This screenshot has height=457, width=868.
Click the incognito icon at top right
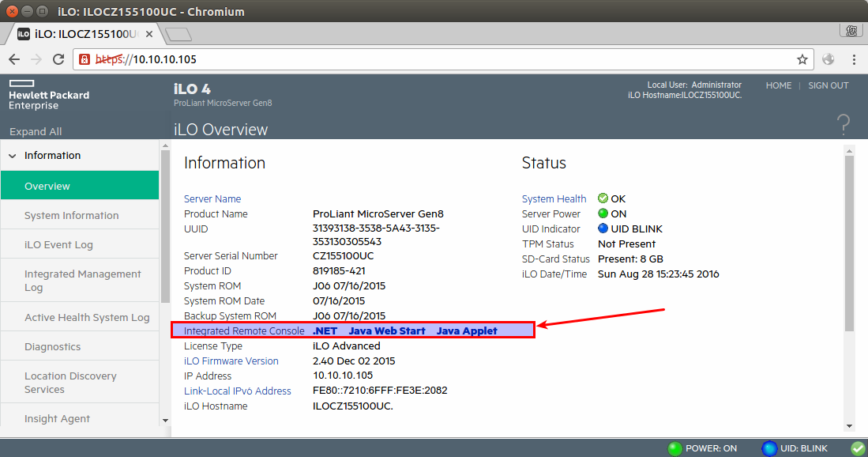click(x=851, y=31)
